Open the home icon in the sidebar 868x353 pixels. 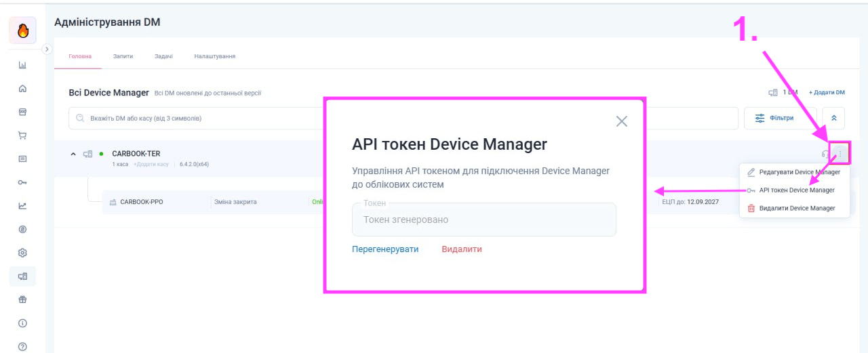pyautogui.click(x=22, y=88)
